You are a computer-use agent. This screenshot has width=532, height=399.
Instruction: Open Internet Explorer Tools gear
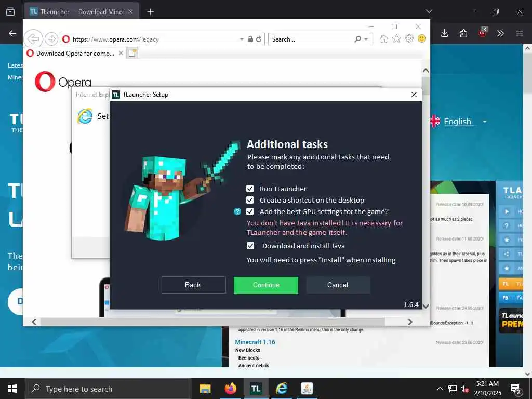(409, 38)
